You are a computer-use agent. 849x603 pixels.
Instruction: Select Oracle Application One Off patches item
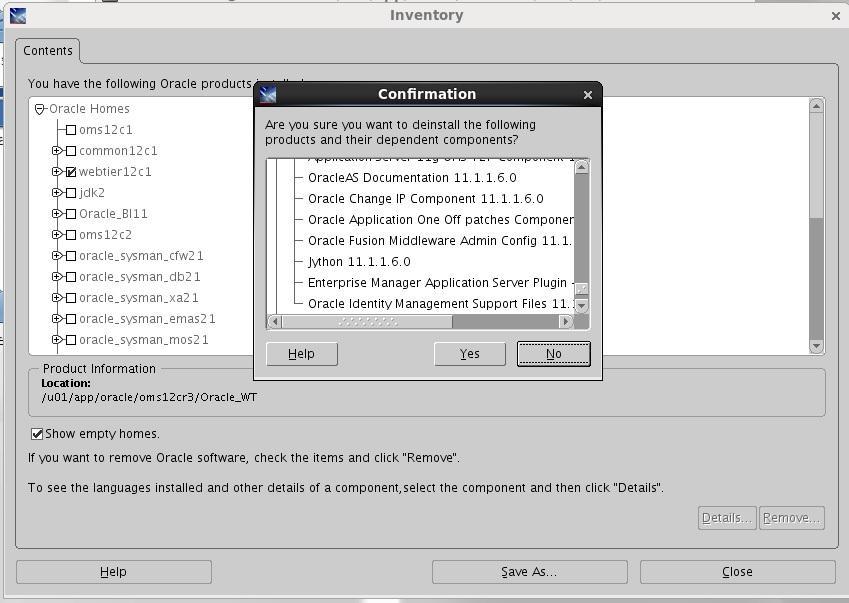pos(441,220)
